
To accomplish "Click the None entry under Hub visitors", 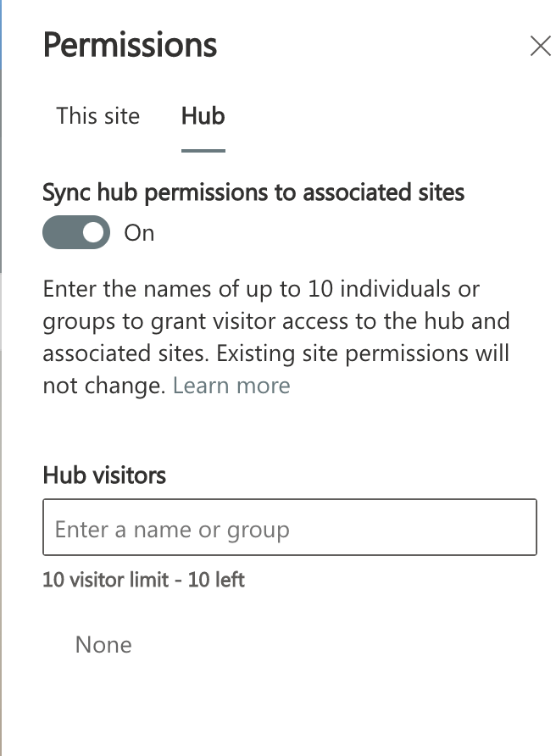I will point(103,645).
